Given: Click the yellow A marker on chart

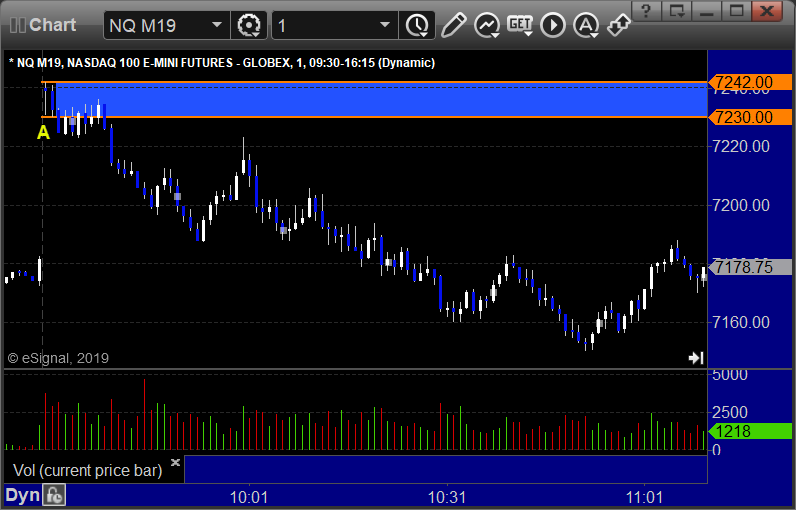Looking at the screenshot, I should coord(43,133).
